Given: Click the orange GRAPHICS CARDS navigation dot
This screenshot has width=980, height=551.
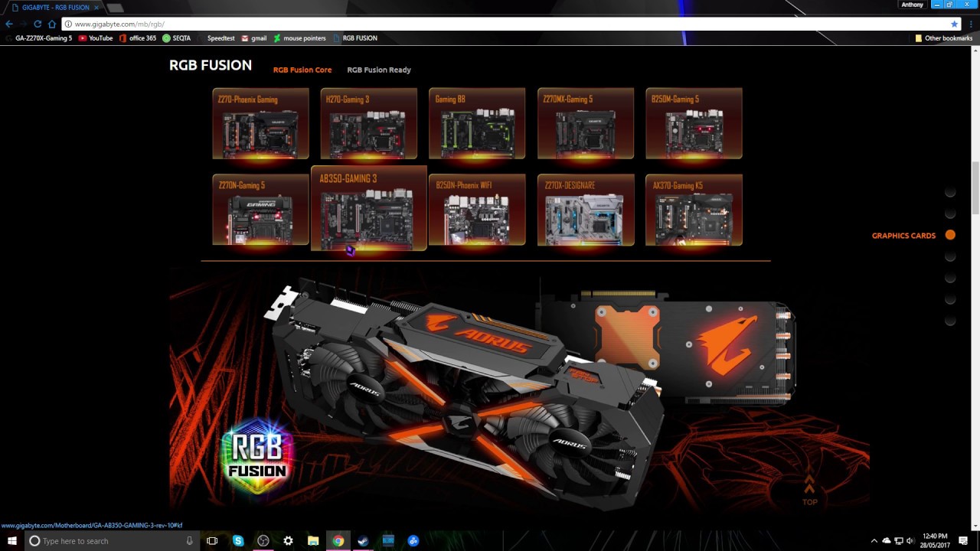Looking at the screenshot, I should pos(950,235).
